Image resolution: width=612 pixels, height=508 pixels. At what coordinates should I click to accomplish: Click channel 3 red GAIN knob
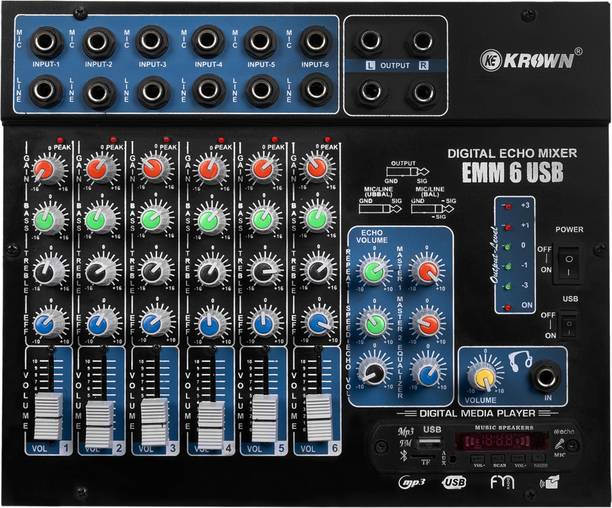click(153, 169)
